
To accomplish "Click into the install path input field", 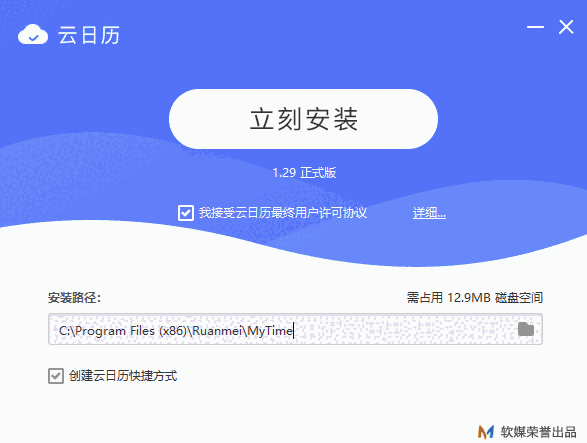I will pos(295,329).
